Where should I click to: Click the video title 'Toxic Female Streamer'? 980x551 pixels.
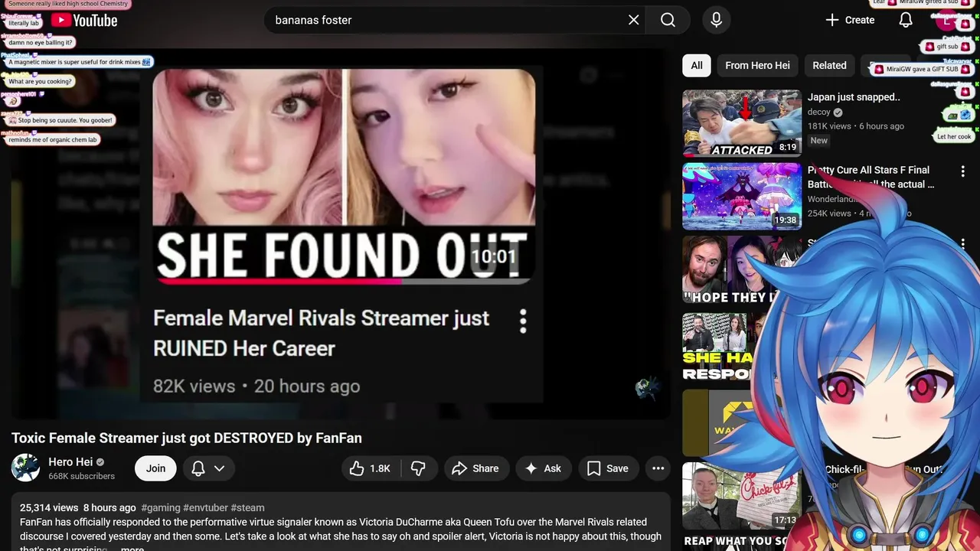click(186, 438)
